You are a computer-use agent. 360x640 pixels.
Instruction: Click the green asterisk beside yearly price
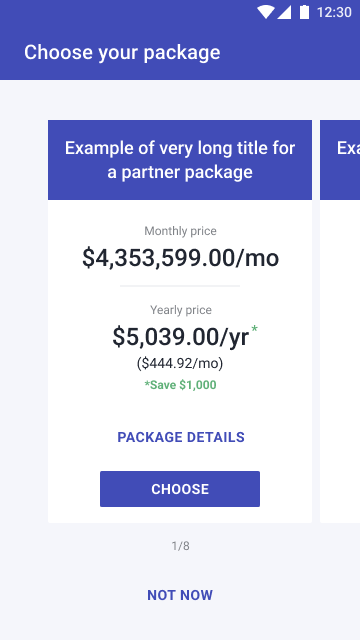point(255,329)
